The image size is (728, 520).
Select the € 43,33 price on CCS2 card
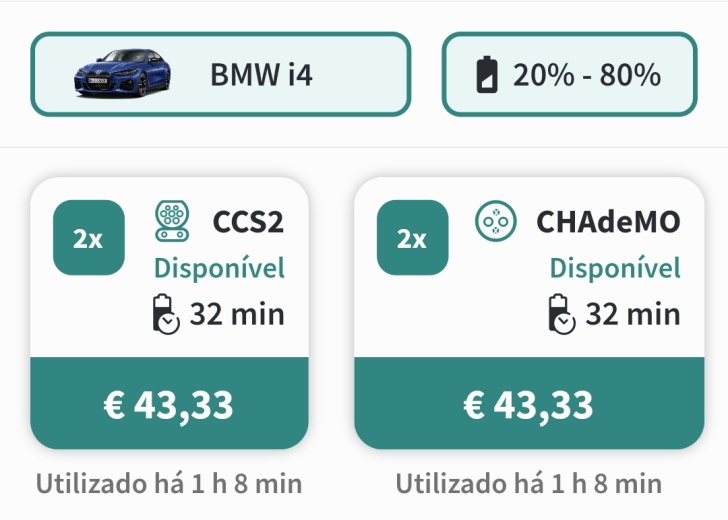(169, 405)
